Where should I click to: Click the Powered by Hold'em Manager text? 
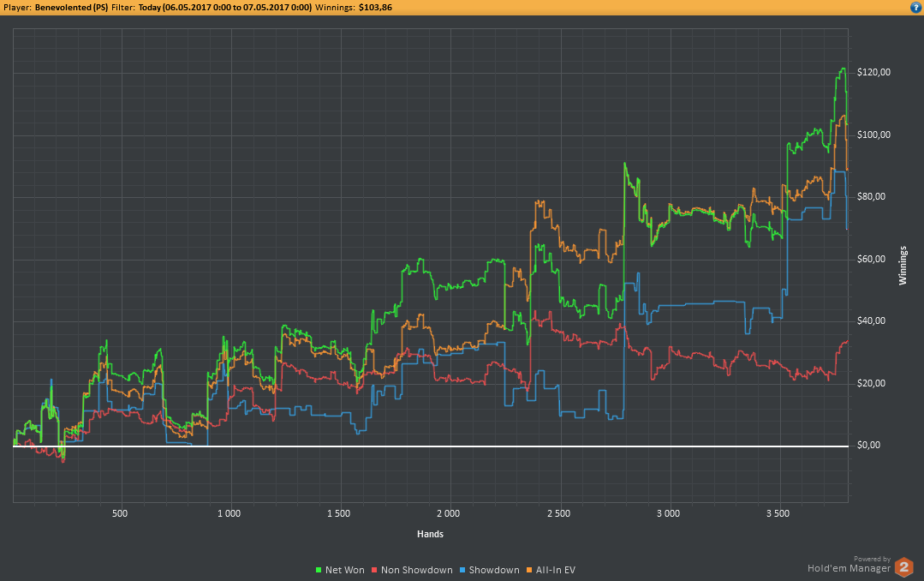coord(849,565)
